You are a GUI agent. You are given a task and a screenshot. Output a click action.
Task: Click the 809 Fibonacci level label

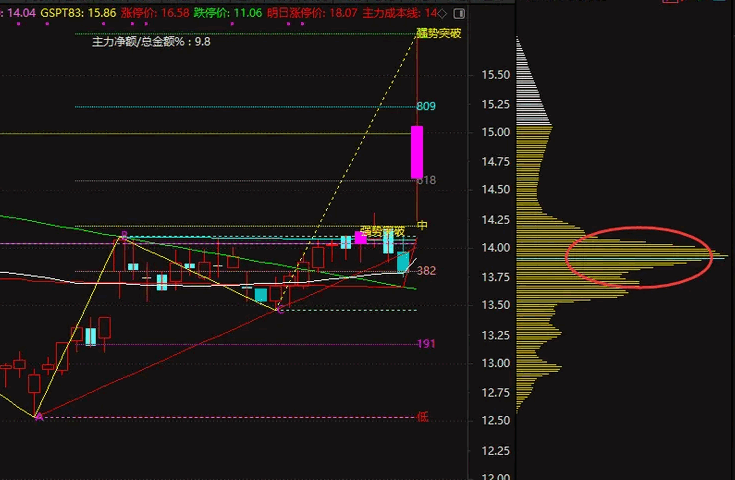pyautogui.click(x=426, y=106)
